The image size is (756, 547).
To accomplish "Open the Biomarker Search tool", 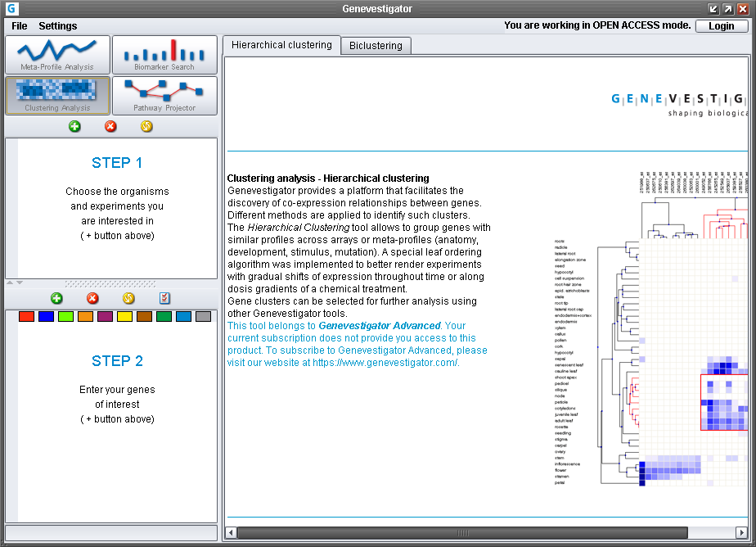I will point(164,55).
